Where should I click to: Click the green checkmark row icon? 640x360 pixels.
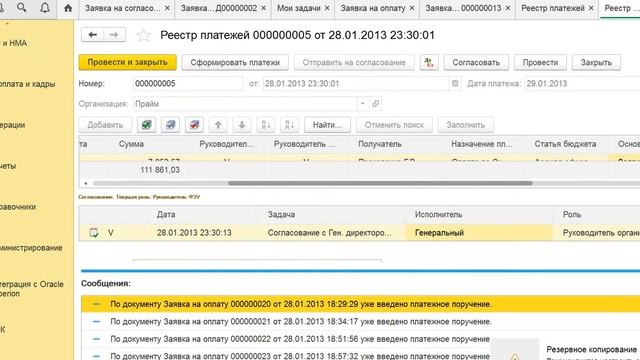[x=147, y=125]
